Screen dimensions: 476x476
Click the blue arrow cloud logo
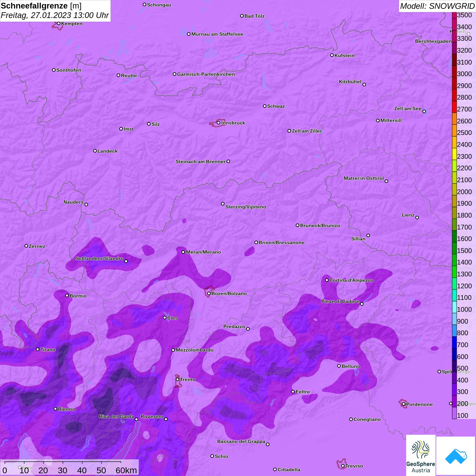[456, 456]
